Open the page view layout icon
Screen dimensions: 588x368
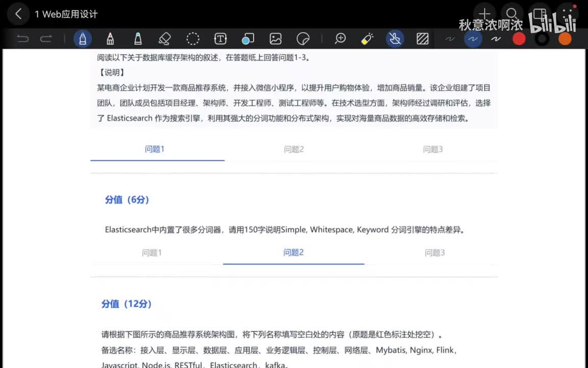[x=540, y=14]
